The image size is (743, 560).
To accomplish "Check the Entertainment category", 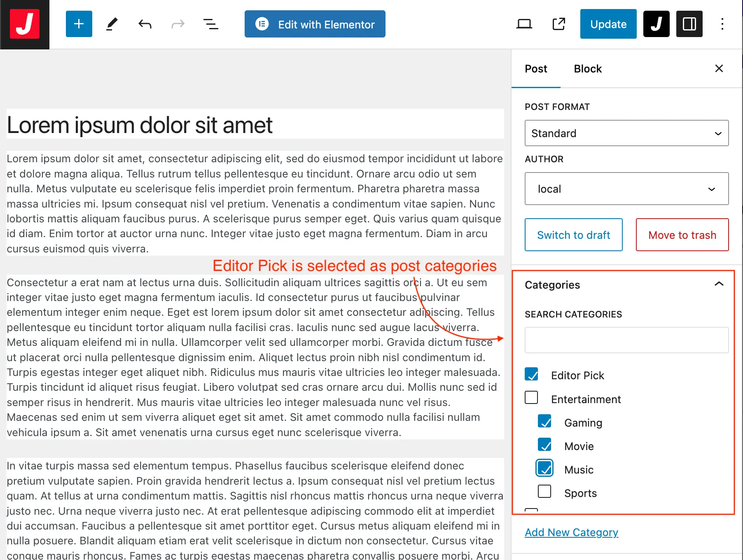I will [531, 398].
